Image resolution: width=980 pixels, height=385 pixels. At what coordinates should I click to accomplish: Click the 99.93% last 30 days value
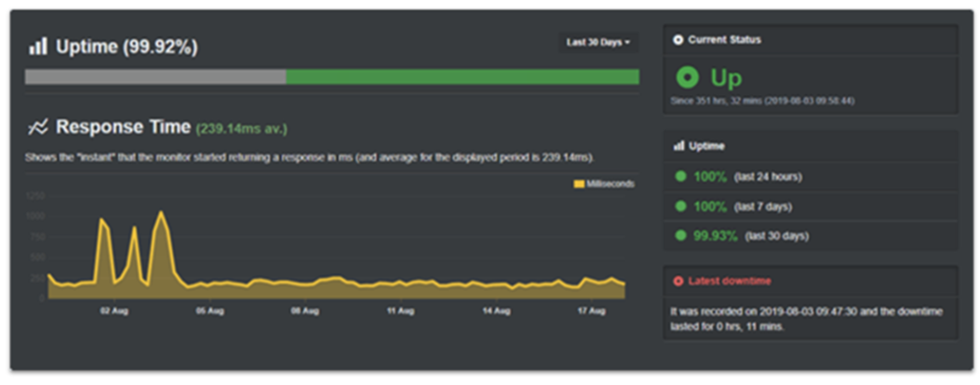click(x=715, y=235)
